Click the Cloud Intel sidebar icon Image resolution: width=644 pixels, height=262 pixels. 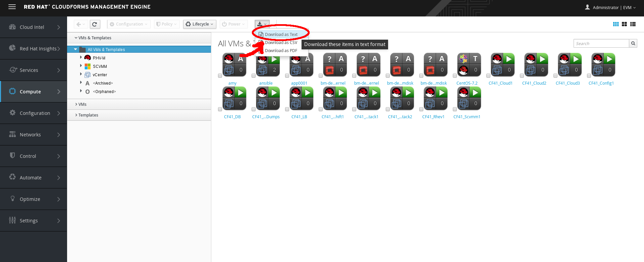coord(12,27)
